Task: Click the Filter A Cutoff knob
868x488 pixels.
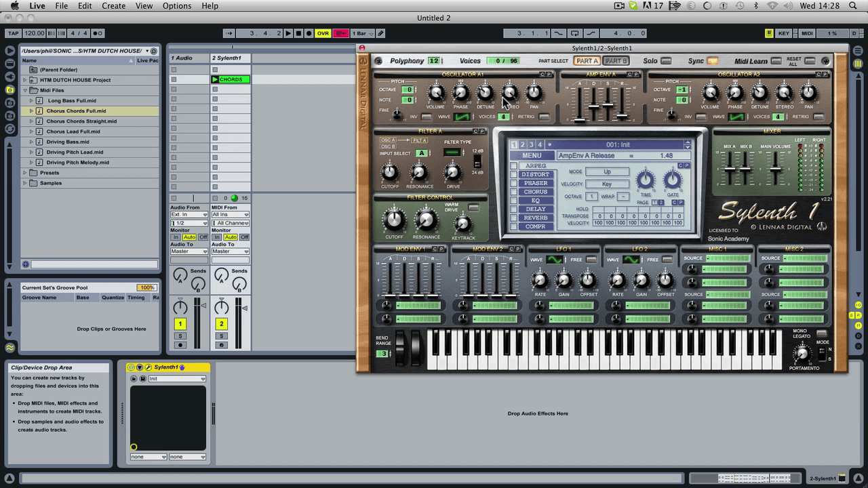Action: (x=390, y=173)
